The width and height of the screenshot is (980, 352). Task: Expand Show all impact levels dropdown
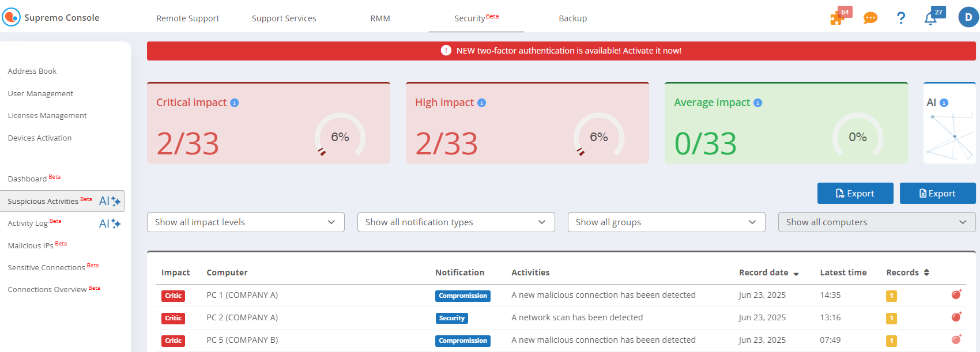(x=246, y=222)
